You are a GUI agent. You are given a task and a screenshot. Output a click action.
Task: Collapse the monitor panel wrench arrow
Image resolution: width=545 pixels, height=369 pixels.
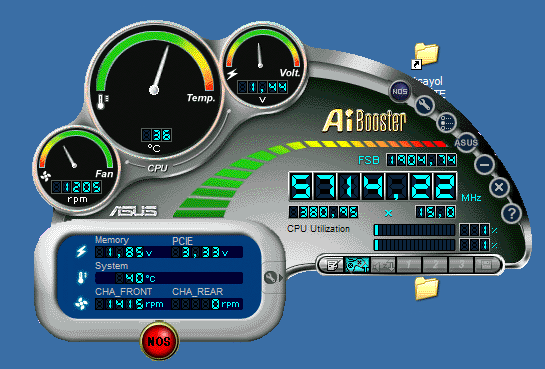click(x=273, y=277)
